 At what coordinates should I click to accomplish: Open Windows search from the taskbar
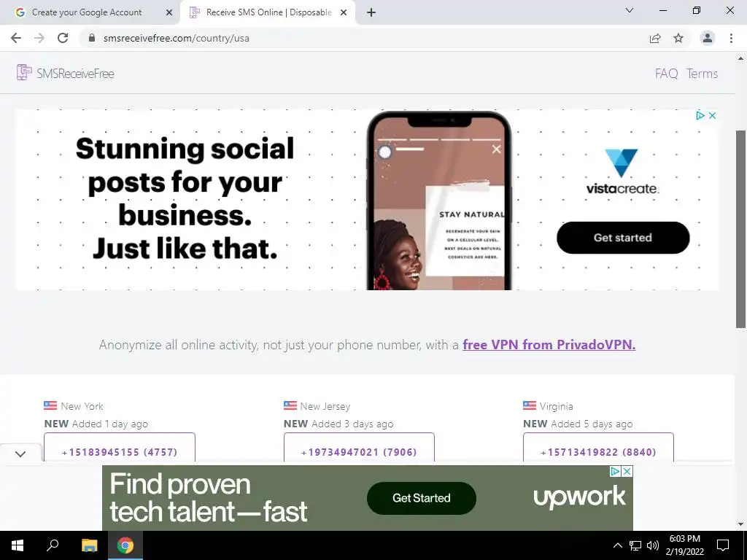click(53, 545)
